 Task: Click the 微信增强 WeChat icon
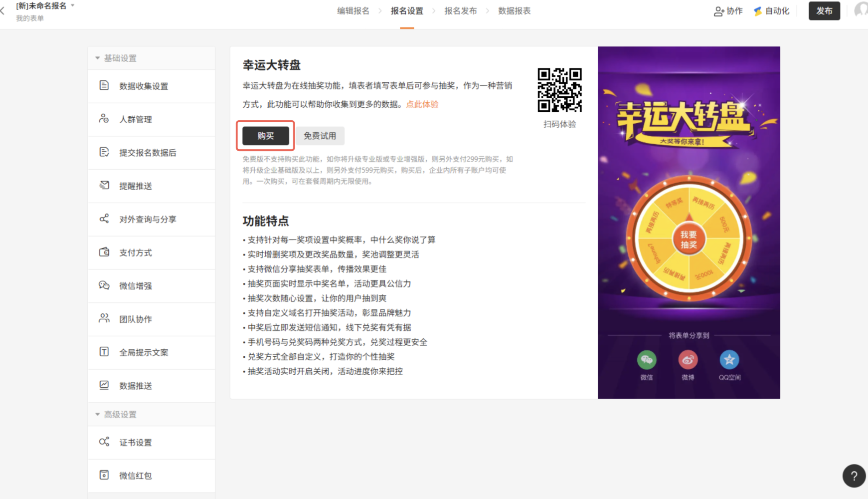[x=104, y=285]
